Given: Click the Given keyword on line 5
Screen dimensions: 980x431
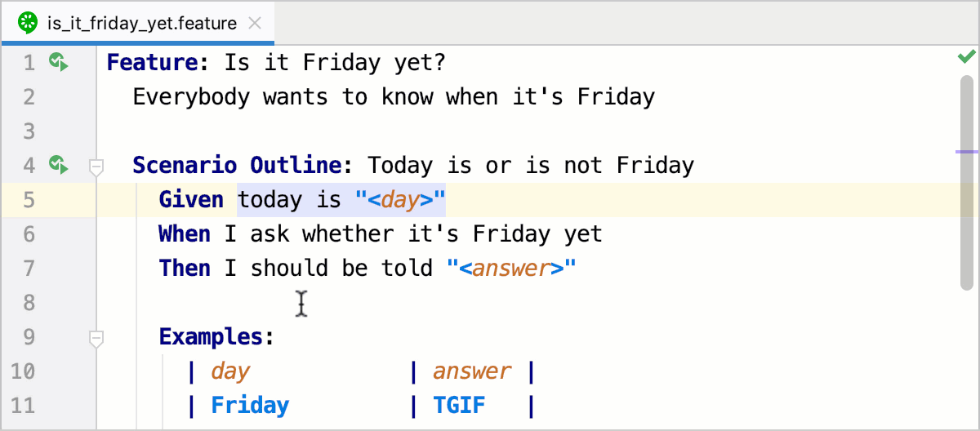Looking at the screenshot, I should click(191, 200).
